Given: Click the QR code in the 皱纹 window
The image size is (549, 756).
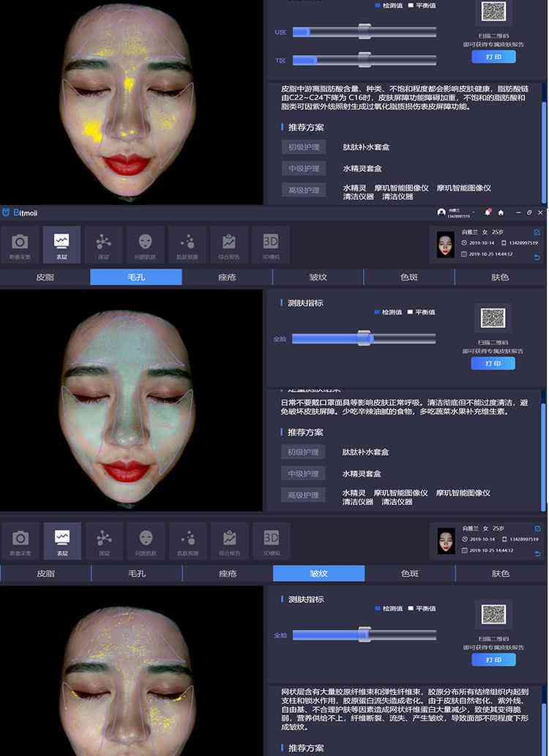Looking at the screenshot, I should (493, 614).
